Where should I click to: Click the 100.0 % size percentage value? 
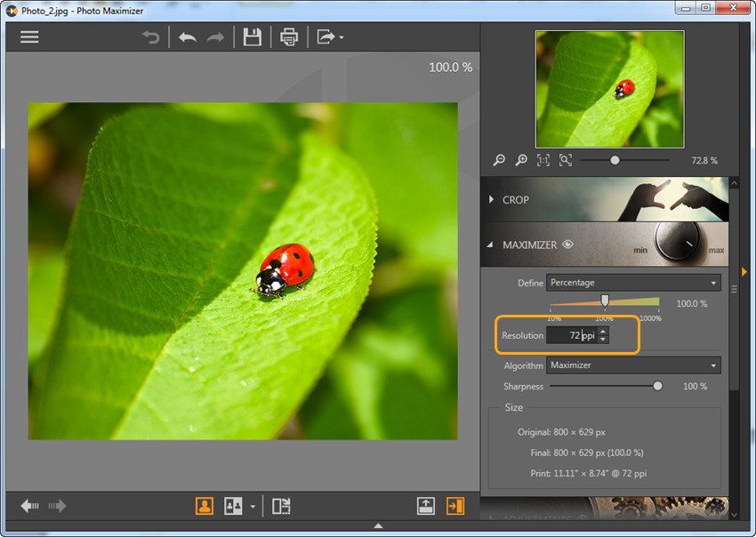coord(692,304)
